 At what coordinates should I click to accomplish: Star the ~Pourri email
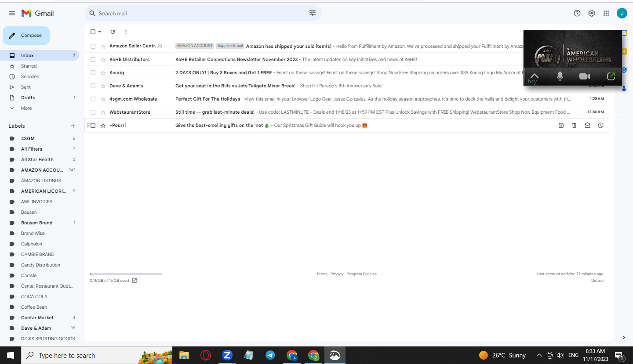click(103, 125)
